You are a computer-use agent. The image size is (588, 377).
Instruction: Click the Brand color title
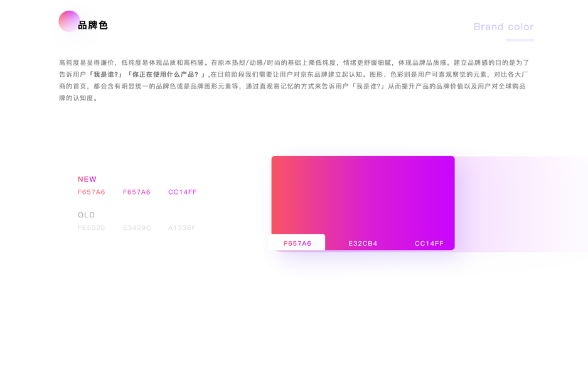(504, 26)
